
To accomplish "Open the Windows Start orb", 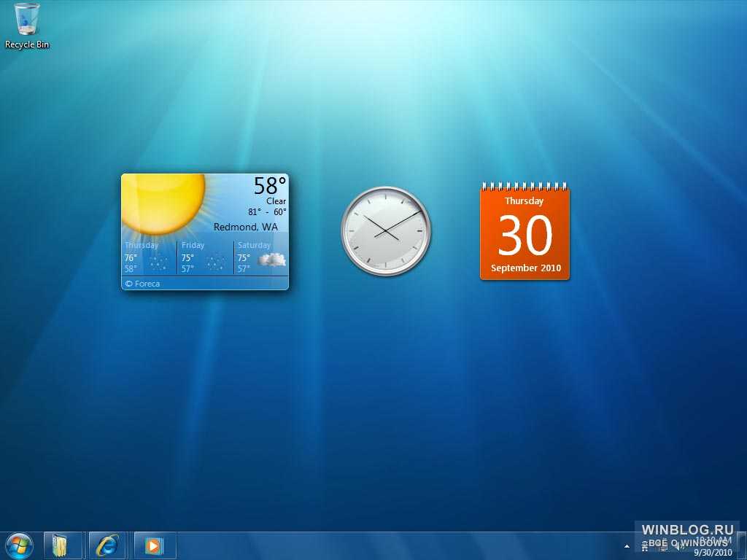I will (18, 545).
